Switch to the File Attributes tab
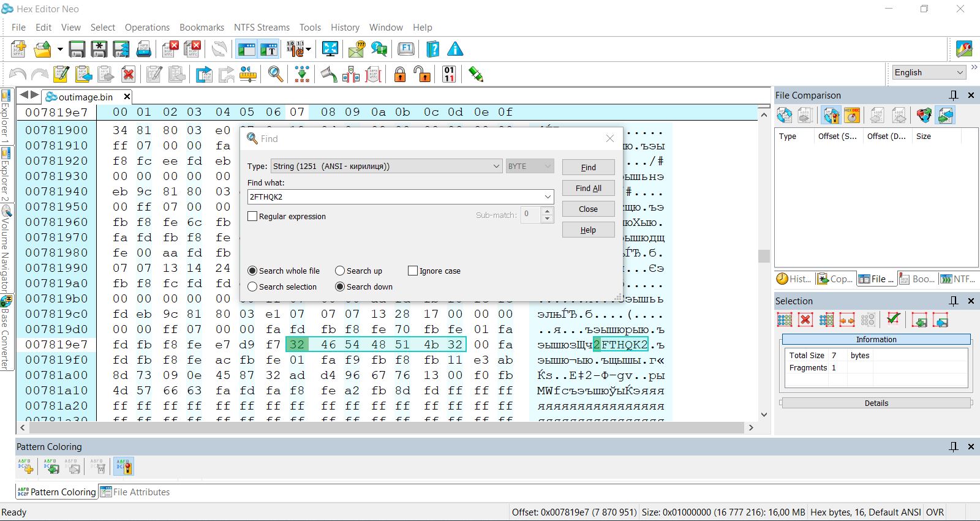 point(135,492)
